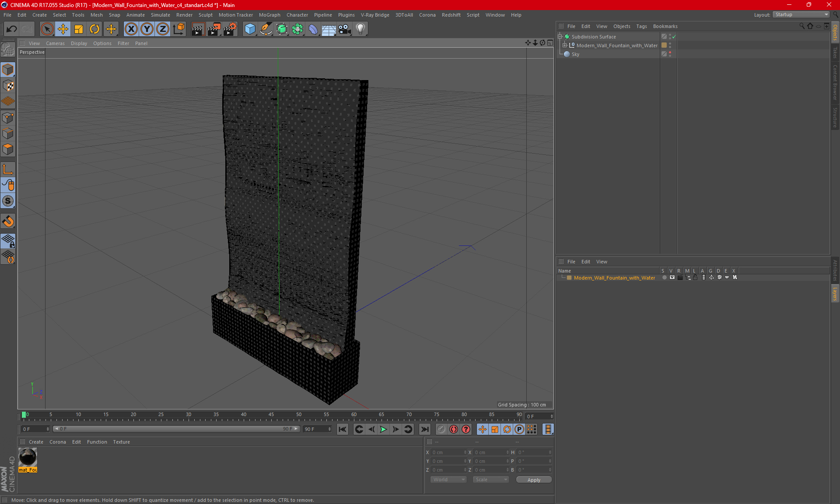Open the Layers side tab

[835, 294]
